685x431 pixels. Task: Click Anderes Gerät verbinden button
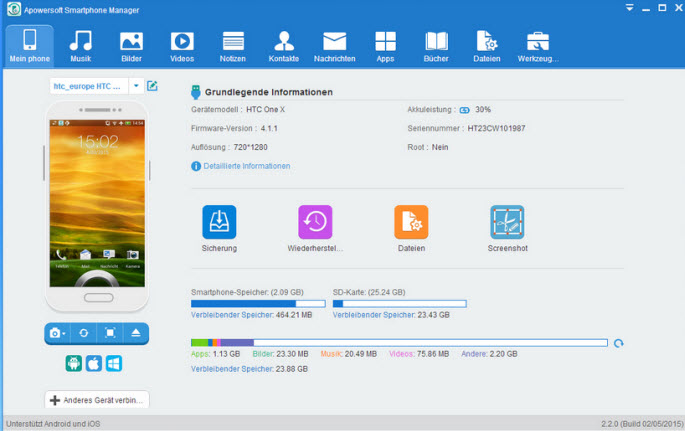click(x=97, y=400)
